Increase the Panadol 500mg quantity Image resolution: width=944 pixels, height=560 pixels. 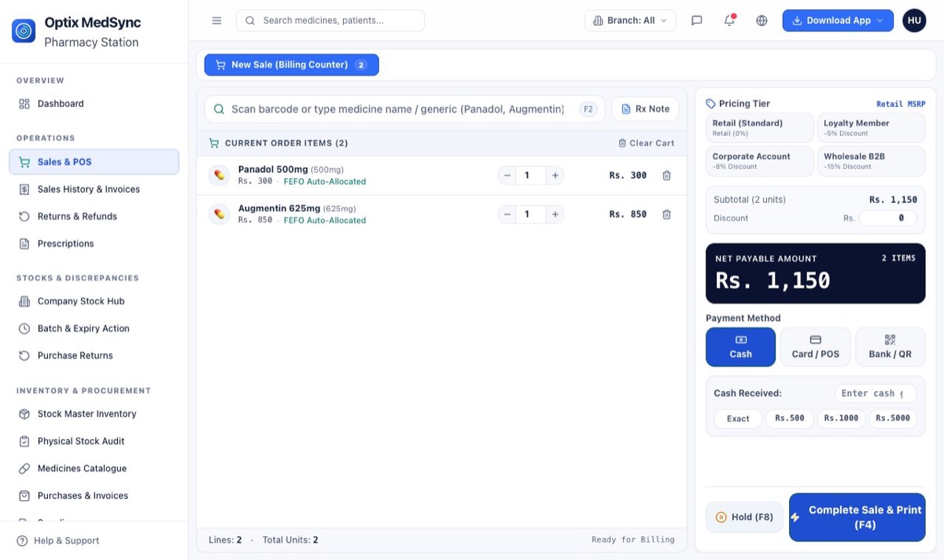tap(555, 175)
